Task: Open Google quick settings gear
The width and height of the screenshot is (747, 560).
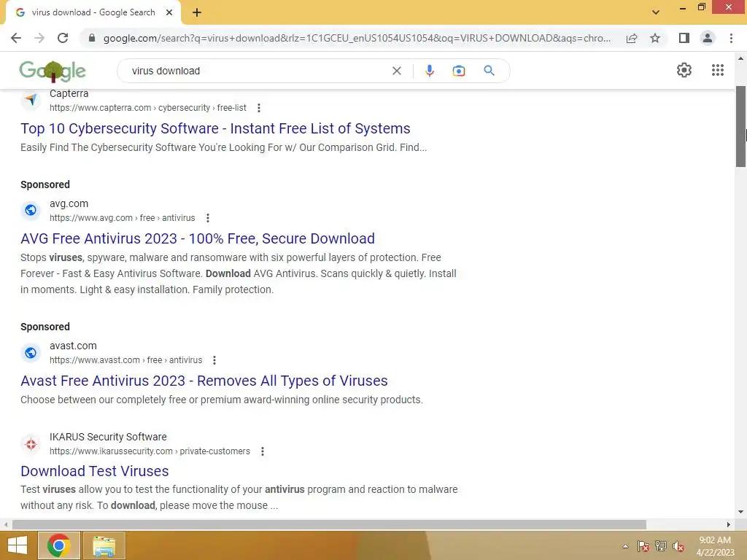Action: click(x=684, y=70)
